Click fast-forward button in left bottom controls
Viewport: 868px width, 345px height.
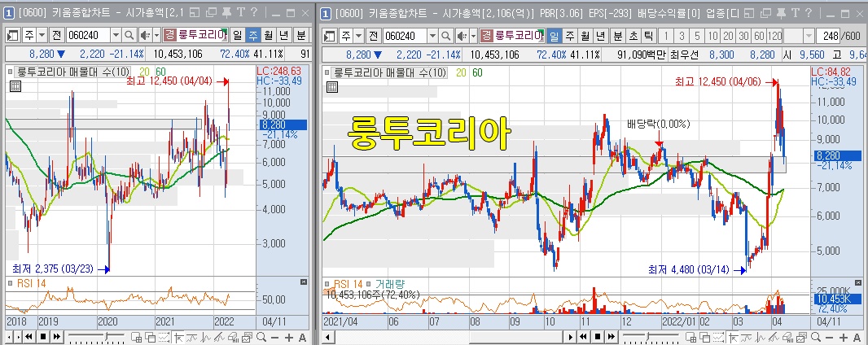tap(57, 336)
